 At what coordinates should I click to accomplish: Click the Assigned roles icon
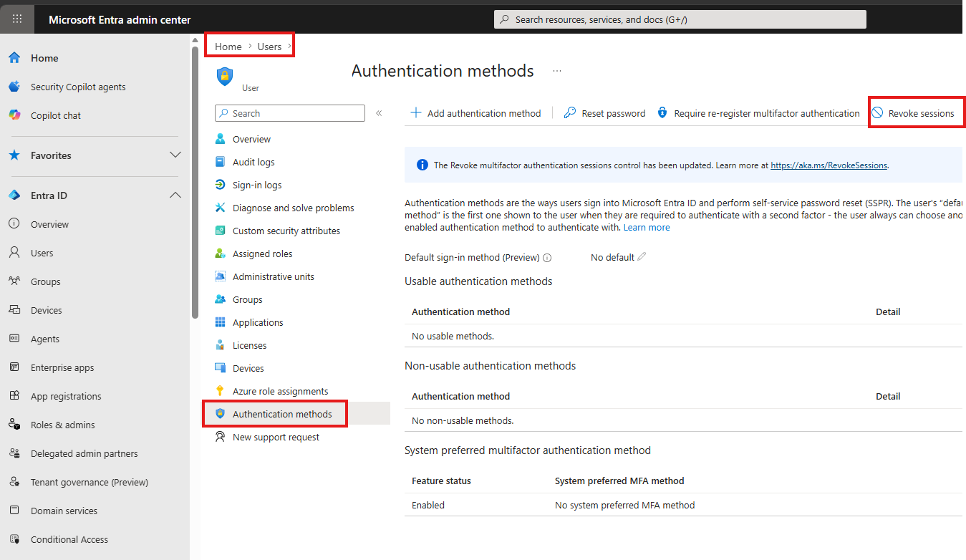[221, 254]
